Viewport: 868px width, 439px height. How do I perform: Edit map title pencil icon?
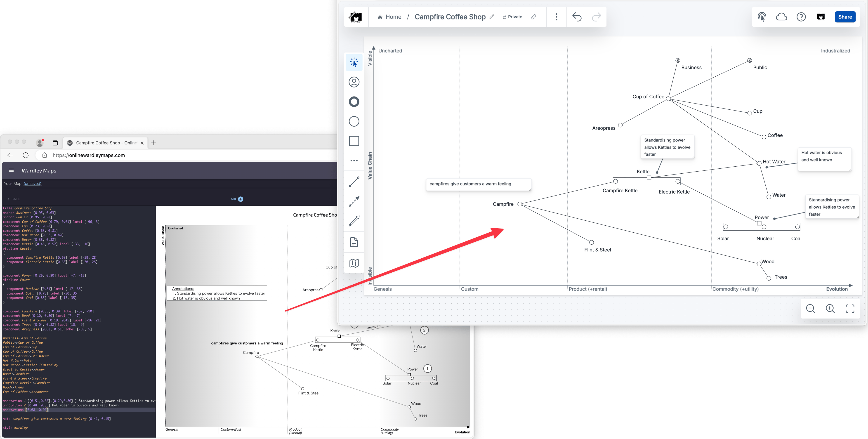[491, 17]
